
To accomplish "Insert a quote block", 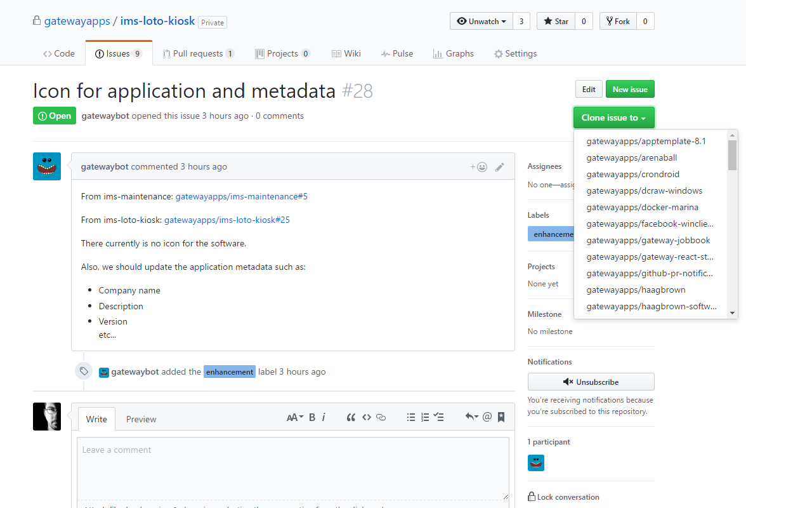I will [351, 417].
